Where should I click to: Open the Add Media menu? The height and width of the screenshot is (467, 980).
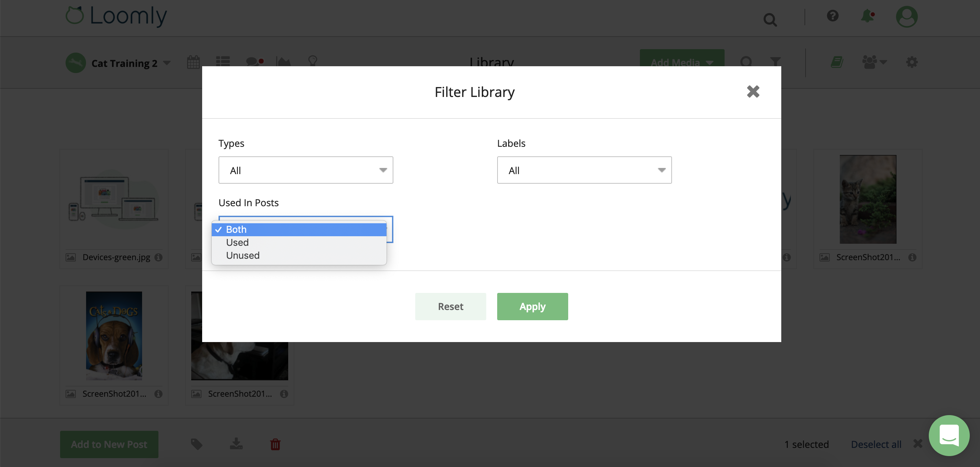click(681, 62)
